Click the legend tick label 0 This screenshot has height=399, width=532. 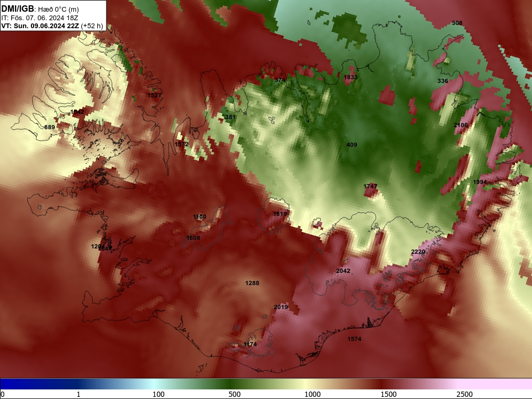tap(3, 394)
